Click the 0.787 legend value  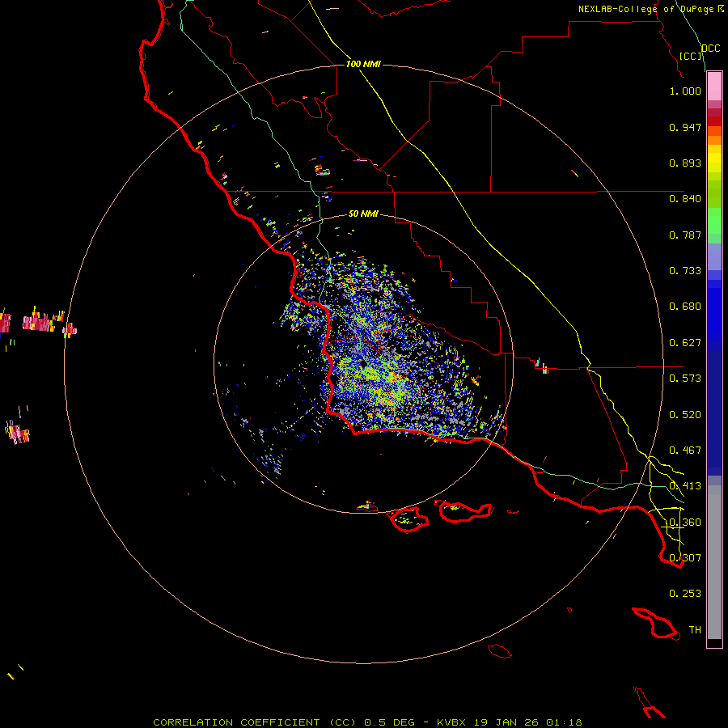point(685,235)
